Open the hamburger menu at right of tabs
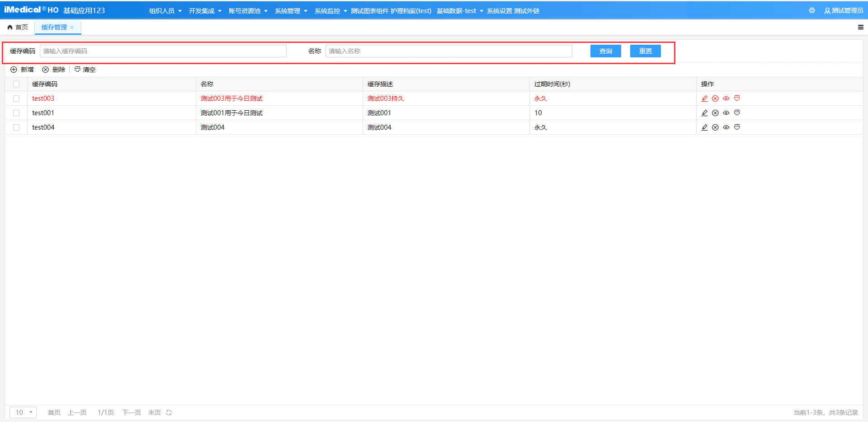The height and width of the screenshot is (422, 868). pos(860,27)
